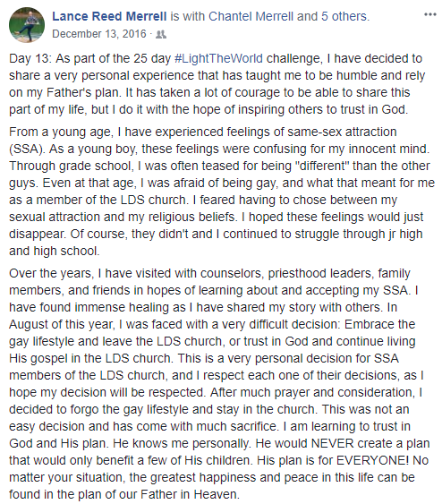Open Lance Reed Merrell's profile picture

coord(27,25)
